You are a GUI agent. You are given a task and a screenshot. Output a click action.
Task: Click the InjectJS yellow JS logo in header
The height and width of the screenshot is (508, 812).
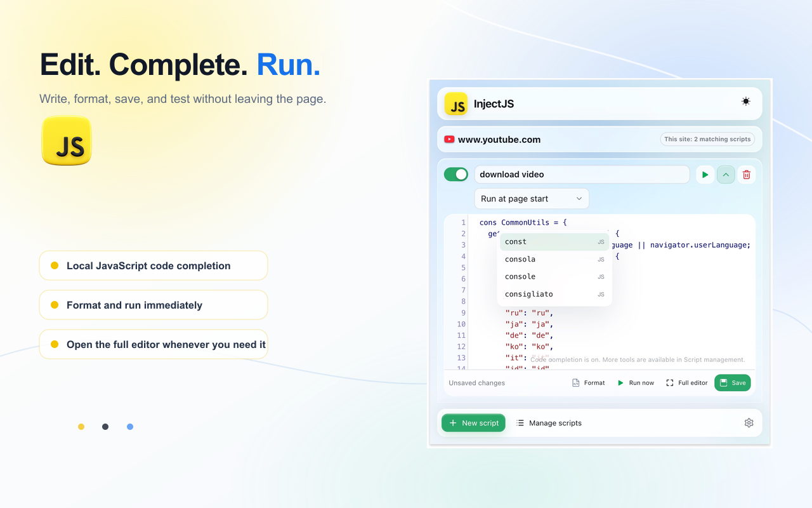tap(456, 104)
